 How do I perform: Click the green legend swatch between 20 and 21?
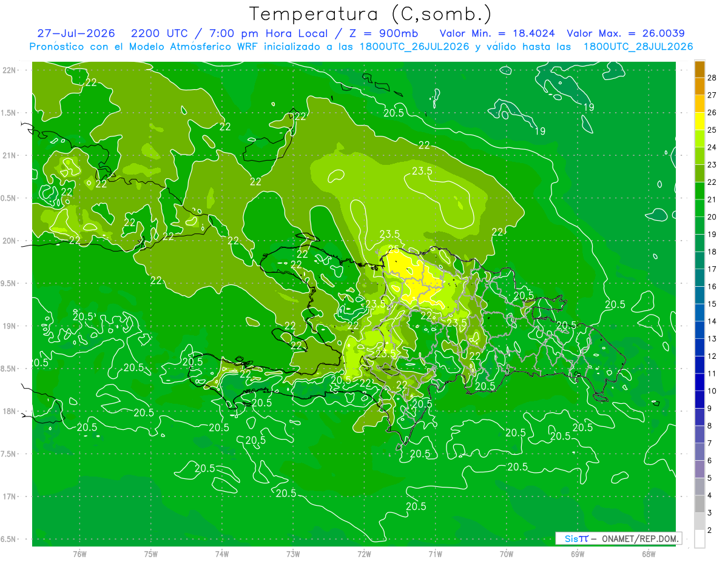[699, 208]
